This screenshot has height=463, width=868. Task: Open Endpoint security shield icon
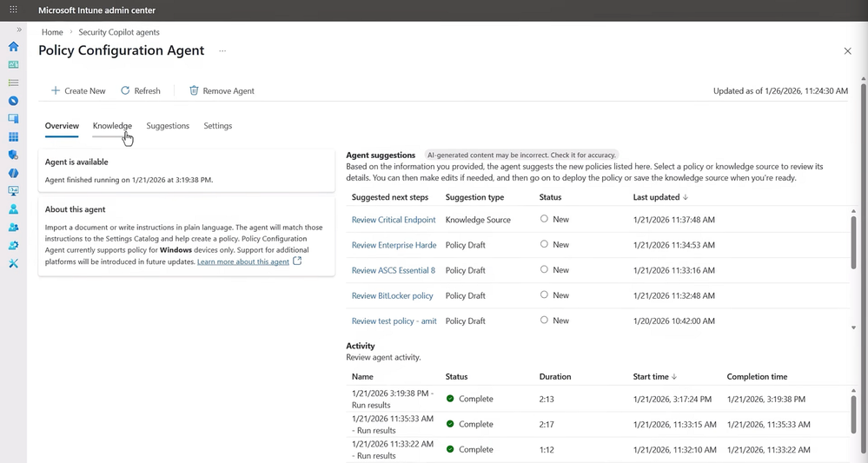[x=13, y=155]
